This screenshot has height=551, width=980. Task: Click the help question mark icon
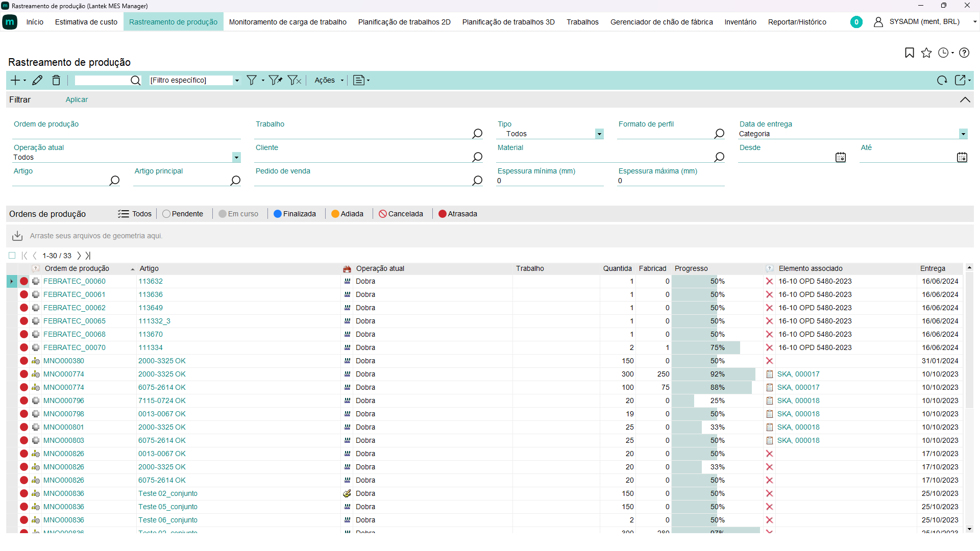pos(964,53)
